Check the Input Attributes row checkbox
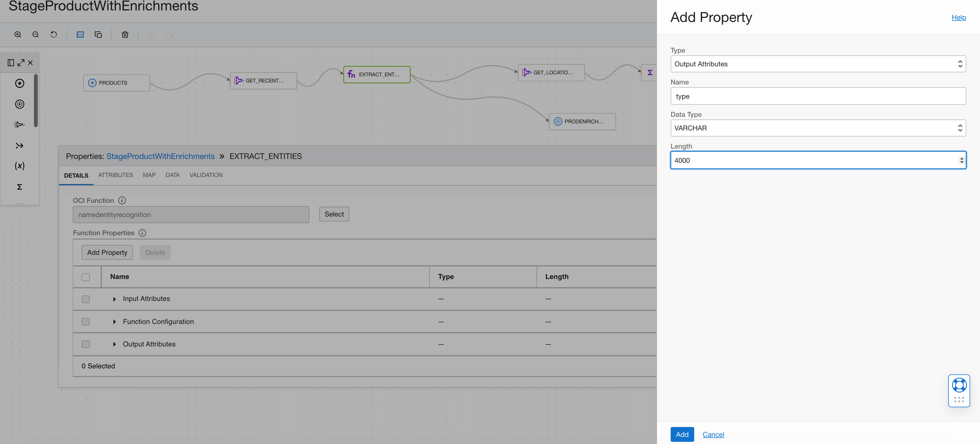980x444 pixels. pyautogui.click(x=86, y=299)
